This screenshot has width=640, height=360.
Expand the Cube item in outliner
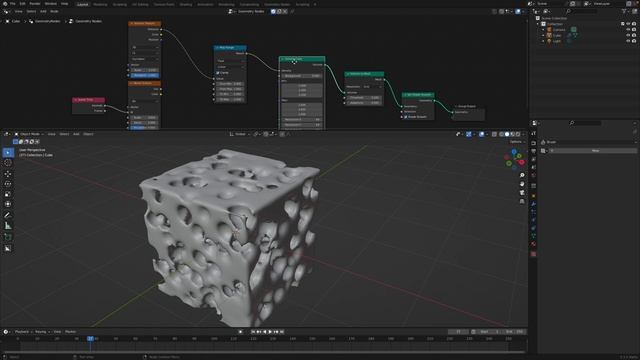[x=543, y=36]
